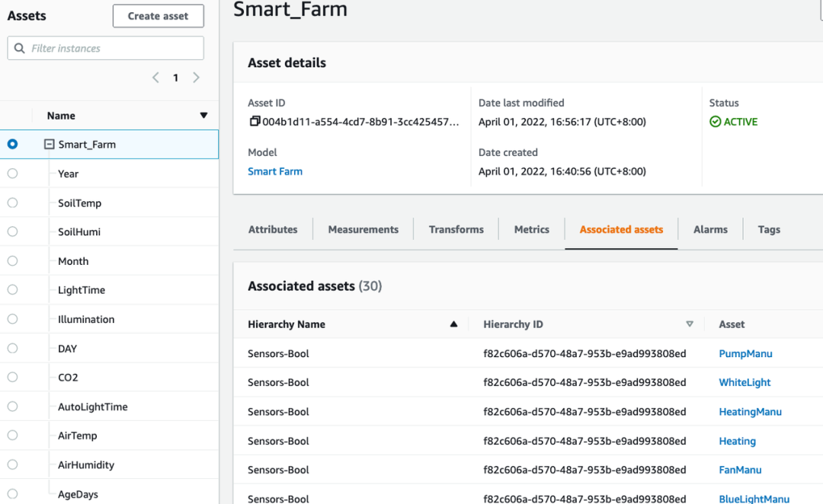Select the Smart_Farm radio button
The image size is (823, 504).
coord(12,144)
